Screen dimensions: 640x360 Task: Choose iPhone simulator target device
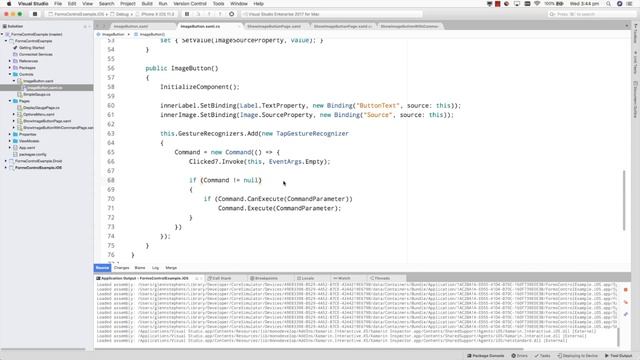(x=156, y=14)
